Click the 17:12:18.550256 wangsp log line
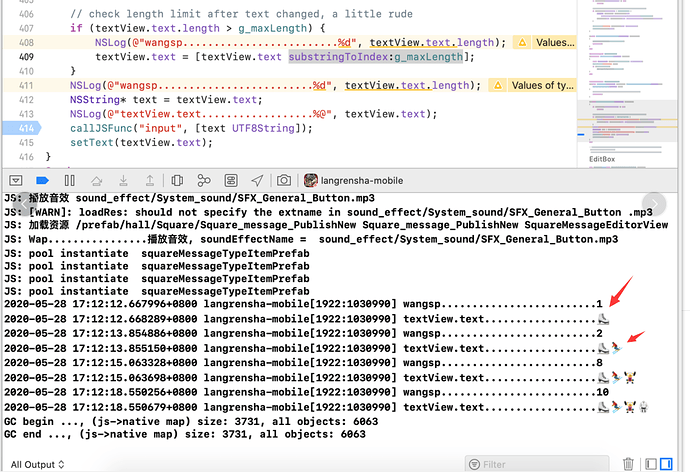690x472 pixels. pos(307,392)
